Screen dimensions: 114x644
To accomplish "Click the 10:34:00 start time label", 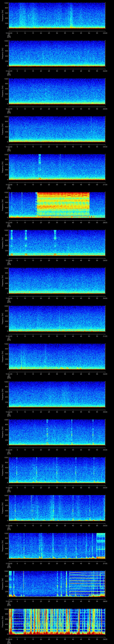I will point(9,487).
